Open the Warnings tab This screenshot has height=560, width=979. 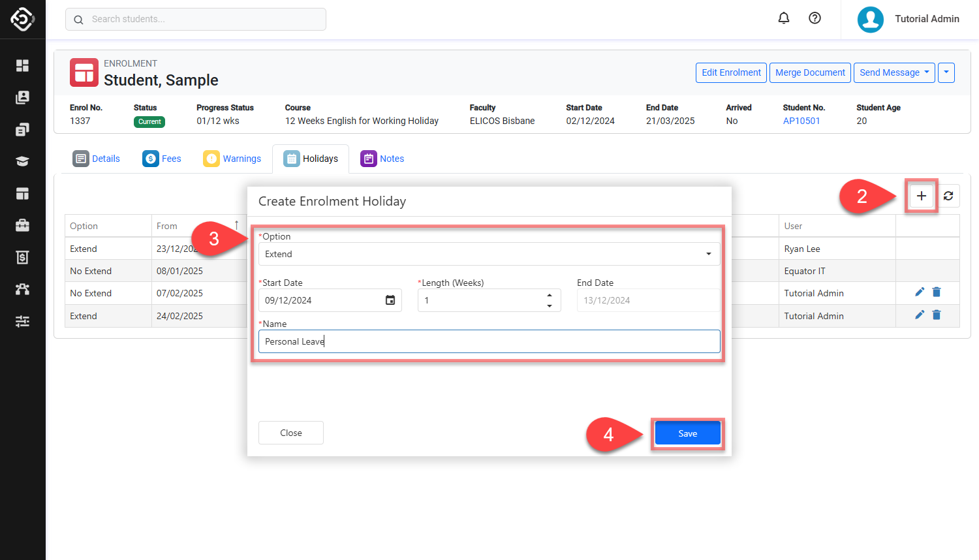pyautogui.click(x=232, y=159)
